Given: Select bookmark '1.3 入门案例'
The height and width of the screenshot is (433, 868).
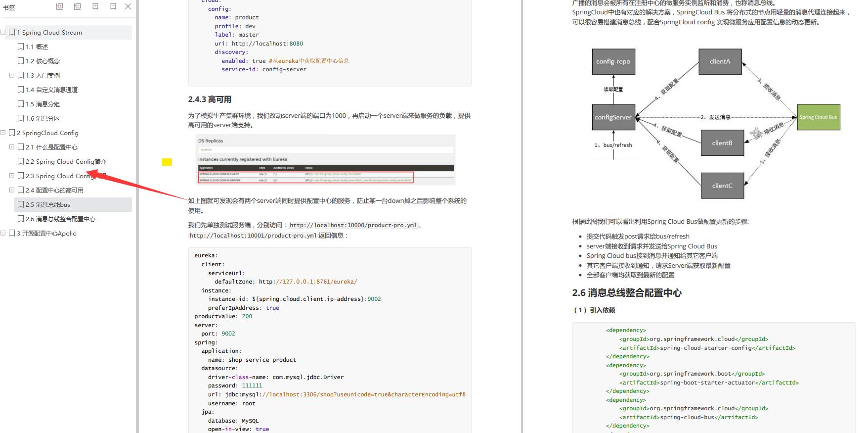Looking at the screenshot, I should coord(43,75).
